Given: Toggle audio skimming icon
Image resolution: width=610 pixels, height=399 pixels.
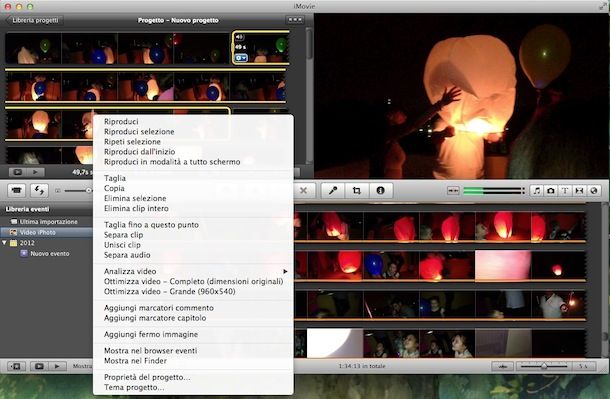Looking at the screenshot, I should pyautogui.click(x=453, y=191).
